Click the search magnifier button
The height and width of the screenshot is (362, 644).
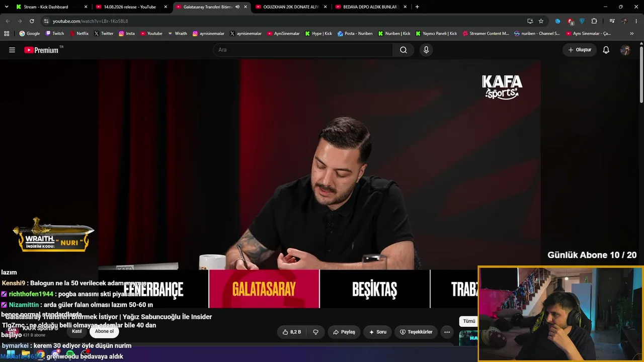tap(404, 50)
